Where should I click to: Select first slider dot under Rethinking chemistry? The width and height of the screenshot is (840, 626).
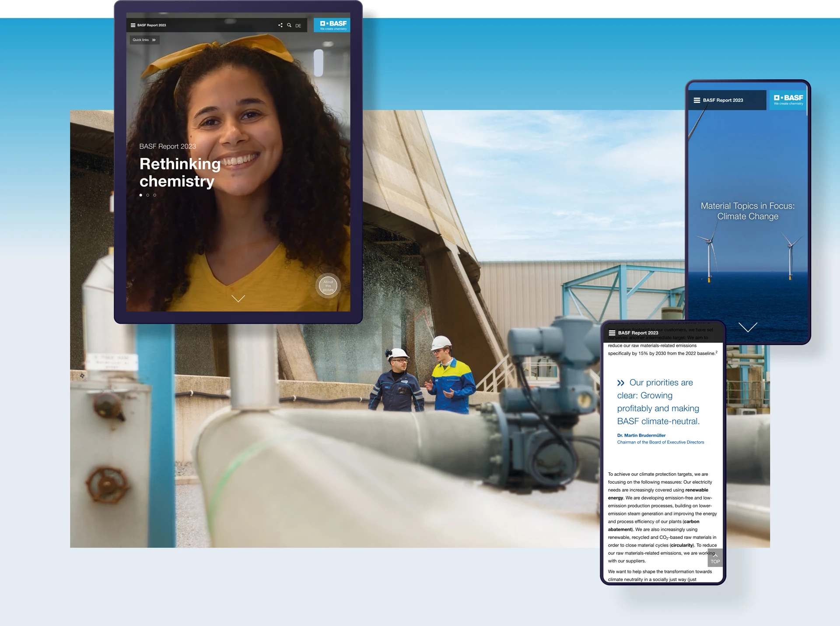click(141, 195)
